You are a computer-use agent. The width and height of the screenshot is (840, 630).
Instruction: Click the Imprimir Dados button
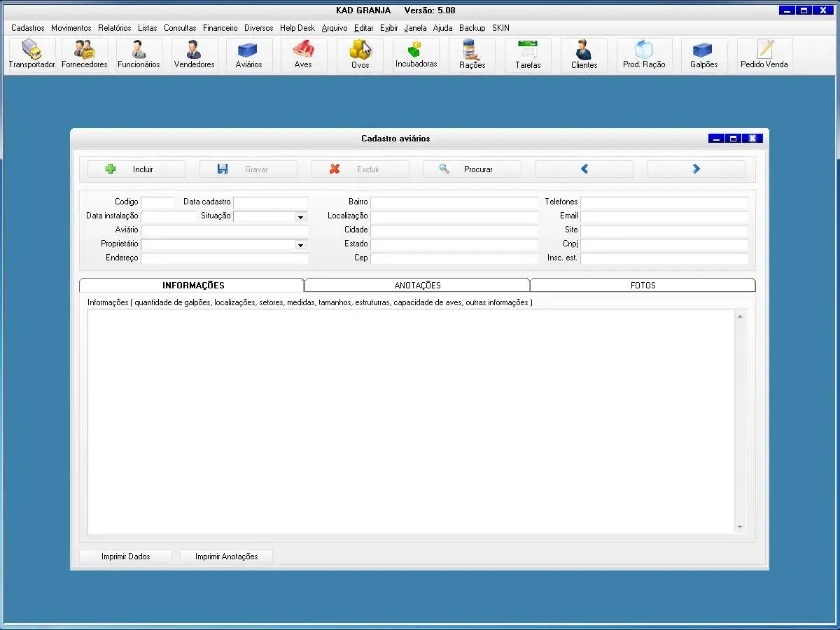point(125,556)
